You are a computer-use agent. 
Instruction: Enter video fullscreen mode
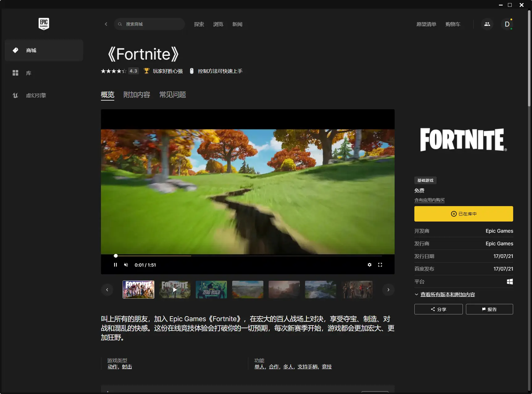380,265
